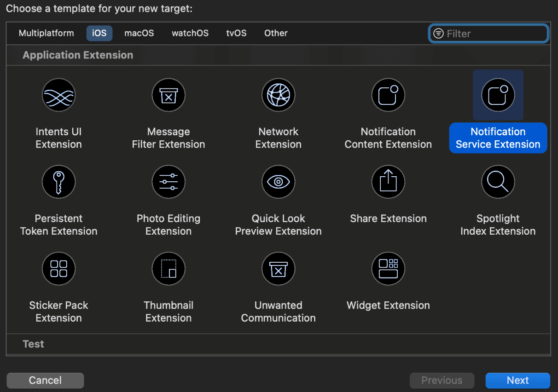
Task: Select Notification Content Extension icon
Action: (388, 95)
